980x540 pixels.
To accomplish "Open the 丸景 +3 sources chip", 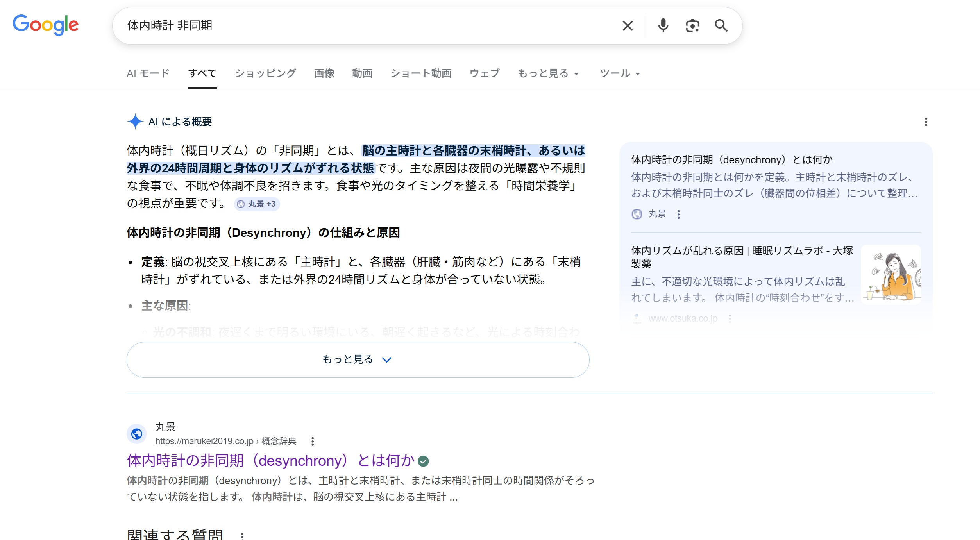I will tap(258, 204).
